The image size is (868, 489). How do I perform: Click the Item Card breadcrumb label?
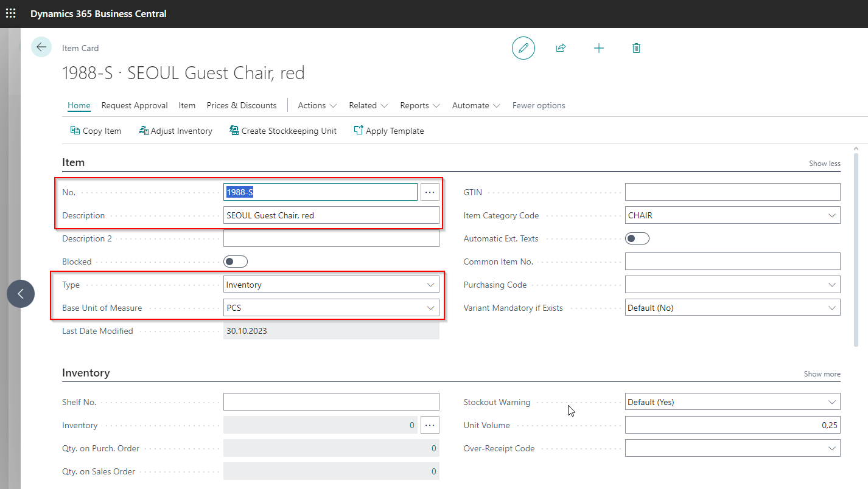pyautogui.click(x=80, y=48)
